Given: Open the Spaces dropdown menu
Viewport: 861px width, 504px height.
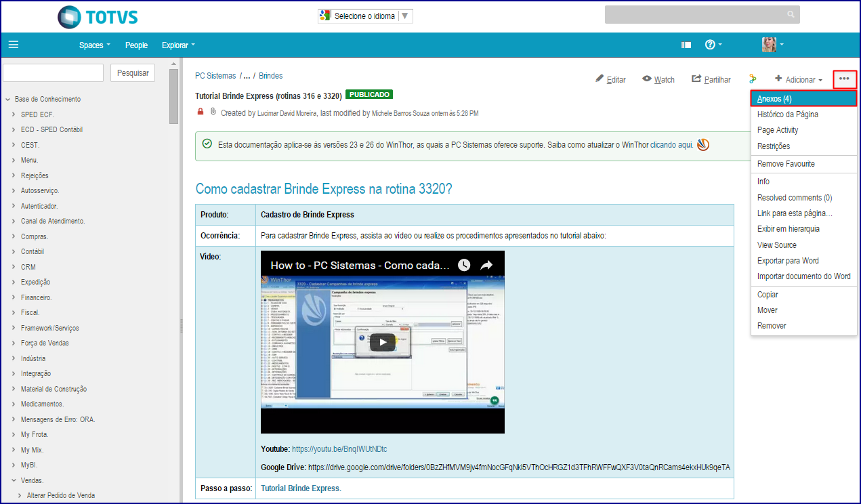Looking at the screenshot, I should (95, 45).
